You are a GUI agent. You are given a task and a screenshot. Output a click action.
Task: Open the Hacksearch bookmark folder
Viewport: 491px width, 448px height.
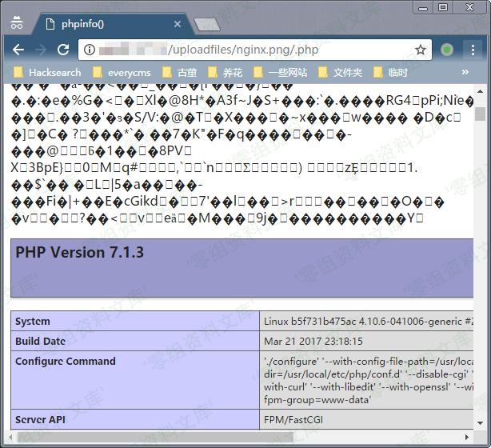(46, 72)
